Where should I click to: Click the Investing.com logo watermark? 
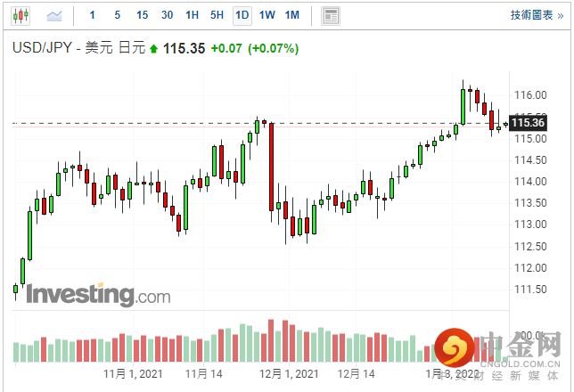(x=97, y=295)
